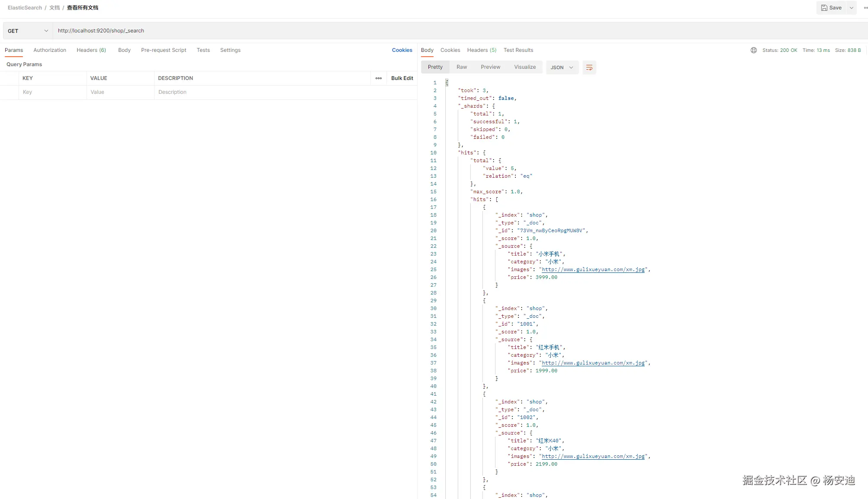This screenshot has width=868, height=499.
Task: Switch to Visualize response view
Action: click(x=524, y=67)
